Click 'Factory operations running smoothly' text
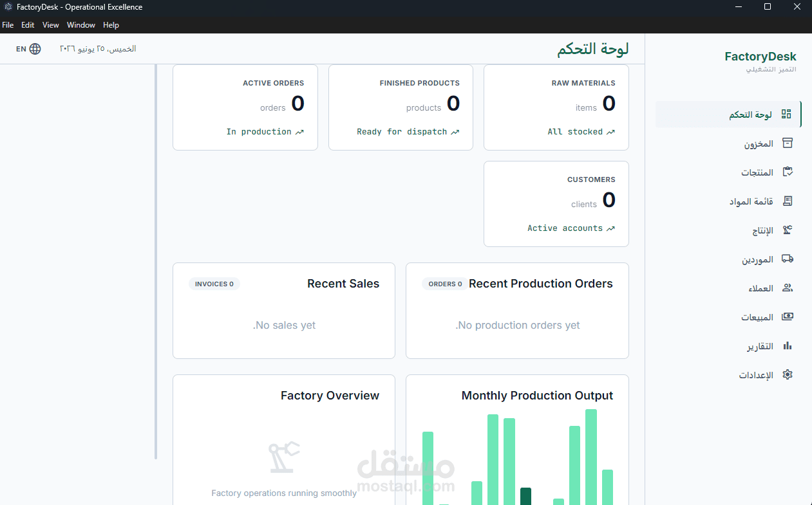The width and height of the screenshot is (812, 505). (284, 493)
